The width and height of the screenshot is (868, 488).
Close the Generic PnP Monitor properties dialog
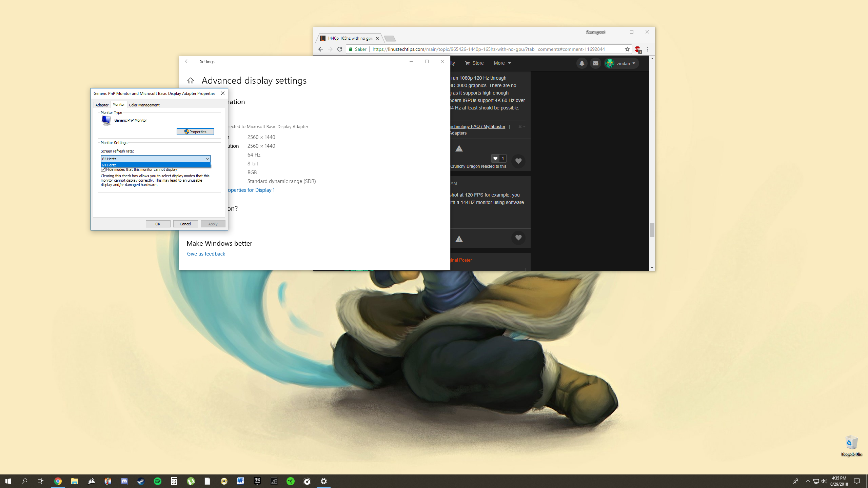[x=223, y=93]
